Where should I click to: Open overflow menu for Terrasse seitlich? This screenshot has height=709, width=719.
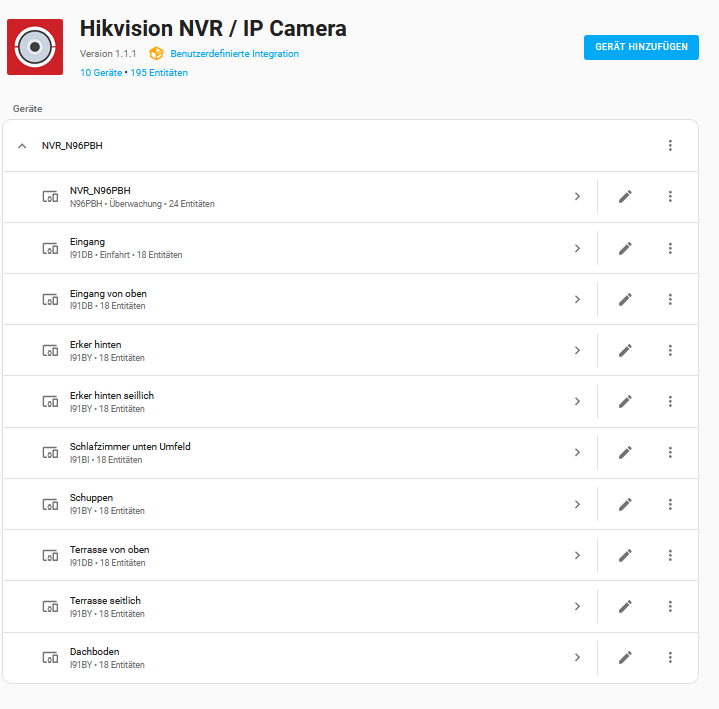tap(670, 606)
